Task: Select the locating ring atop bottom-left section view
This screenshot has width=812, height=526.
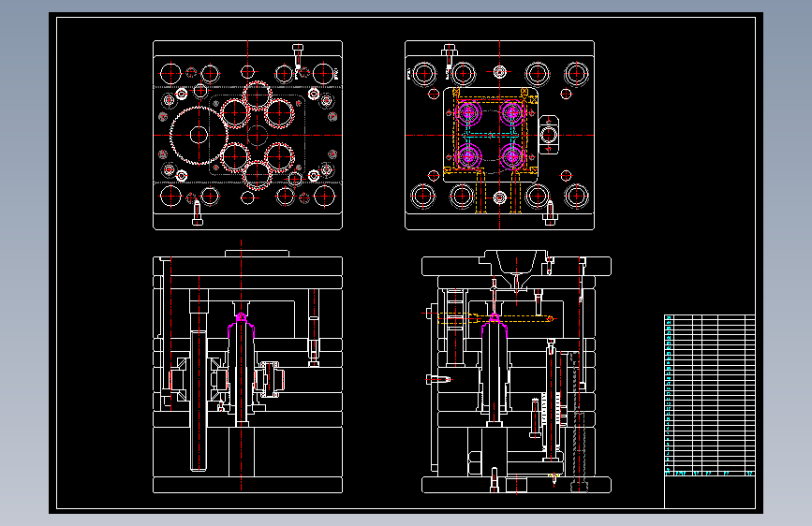Action: 257,253
